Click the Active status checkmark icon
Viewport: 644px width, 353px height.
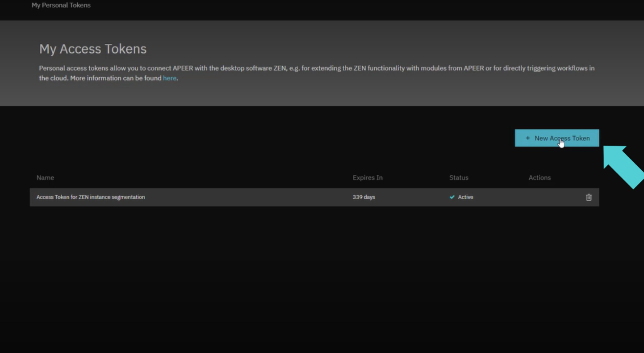452,197
